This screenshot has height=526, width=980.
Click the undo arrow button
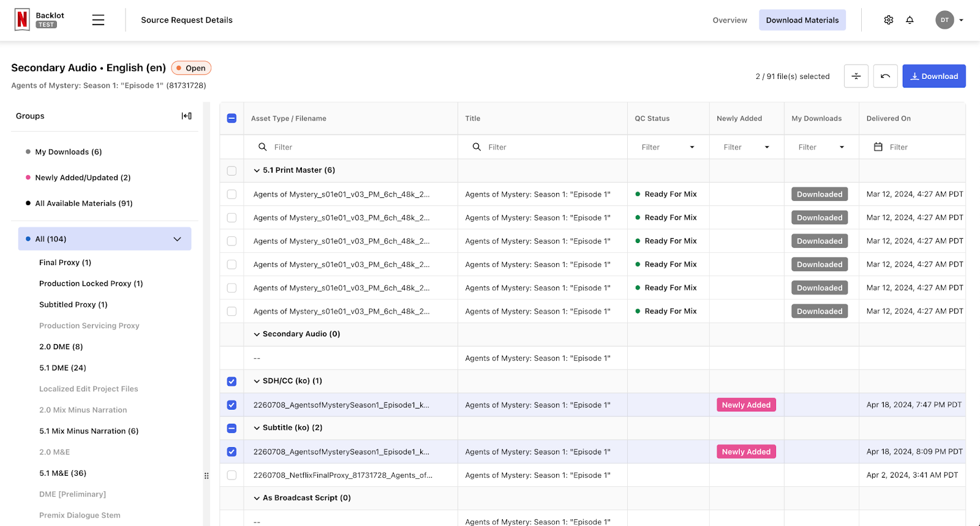[x=886, y=76]
